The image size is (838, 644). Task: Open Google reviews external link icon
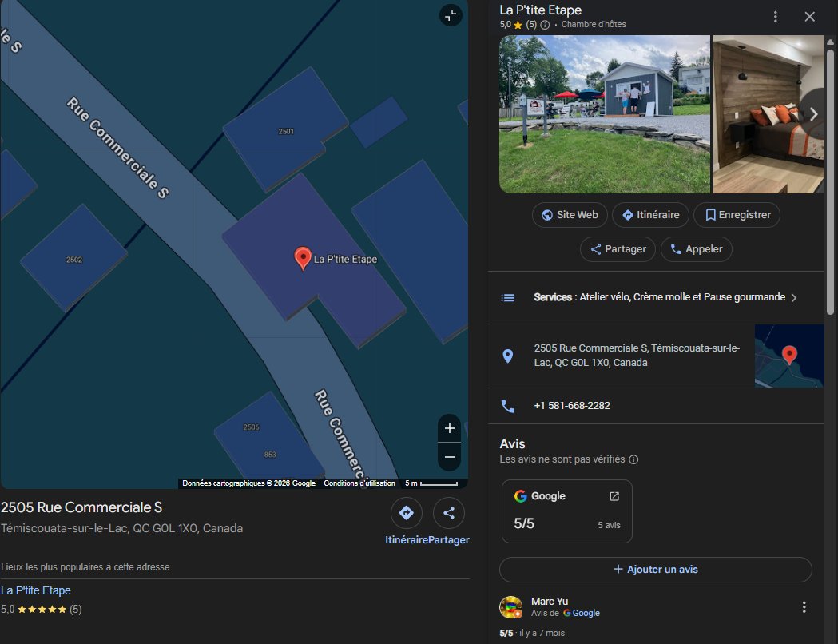coord(614,496)
